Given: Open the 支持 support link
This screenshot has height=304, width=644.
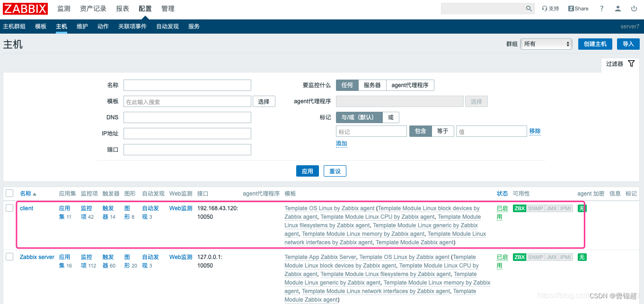Looking at the screenshot, I should [x=550, y=9].
